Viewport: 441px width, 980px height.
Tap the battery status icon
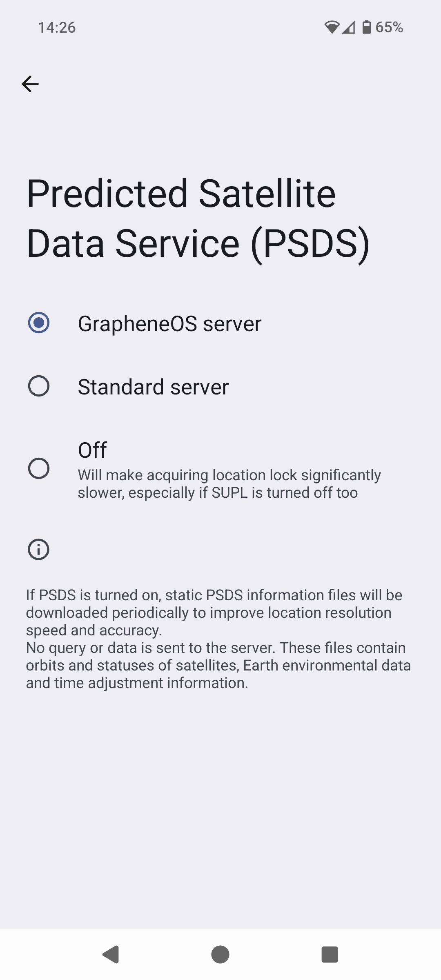[367, 27]
